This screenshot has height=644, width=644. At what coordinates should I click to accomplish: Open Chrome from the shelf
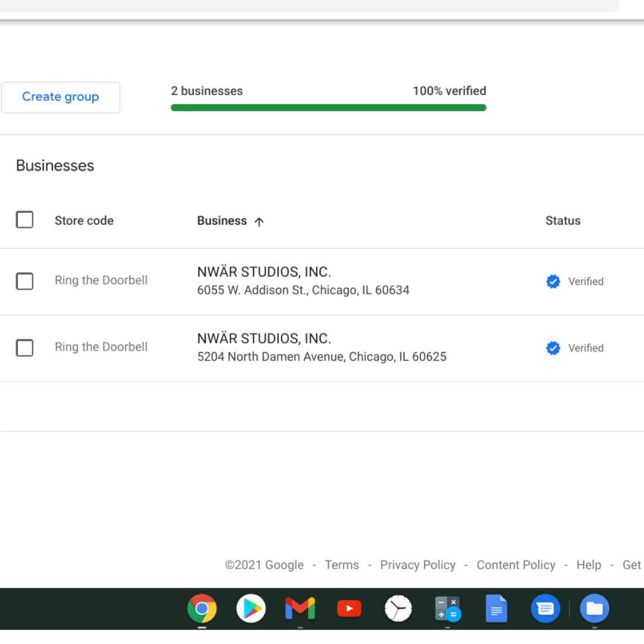coord(202,608)
